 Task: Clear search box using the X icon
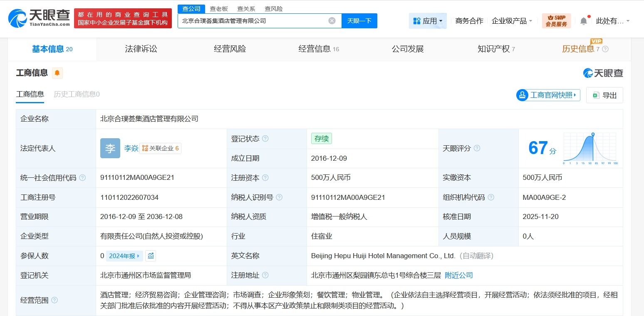[x=332, y=20]
